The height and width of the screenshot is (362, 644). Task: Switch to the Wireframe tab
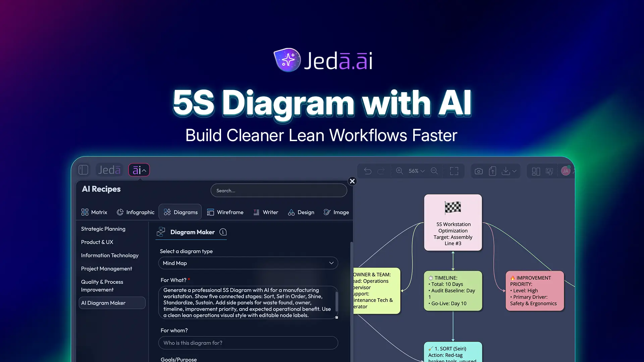coord(225,212)
